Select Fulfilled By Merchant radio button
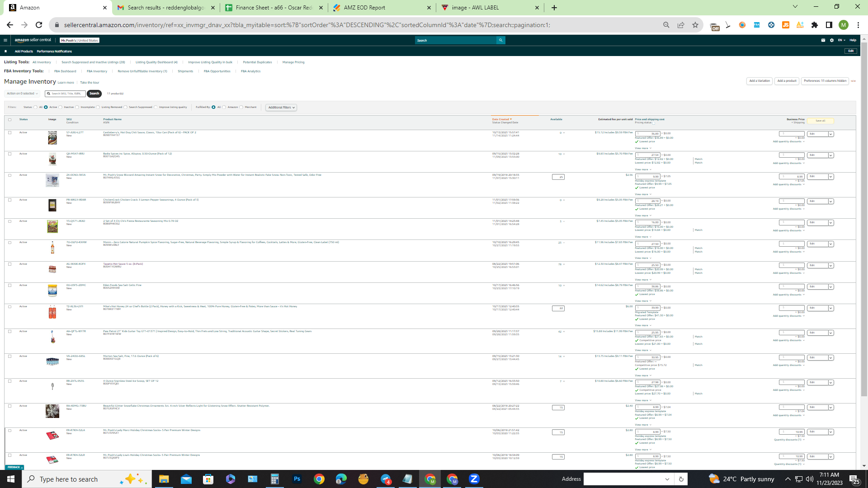Screen dimensions: 868x488 (x=241, y=108)
